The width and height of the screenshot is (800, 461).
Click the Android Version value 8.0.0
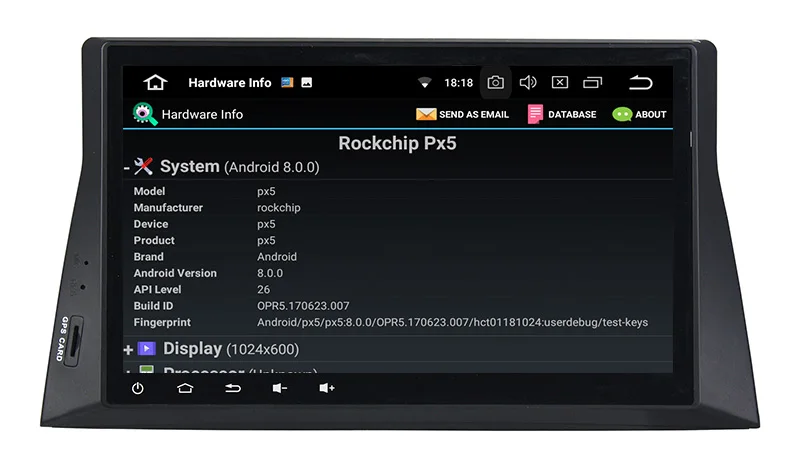point(270,273)
